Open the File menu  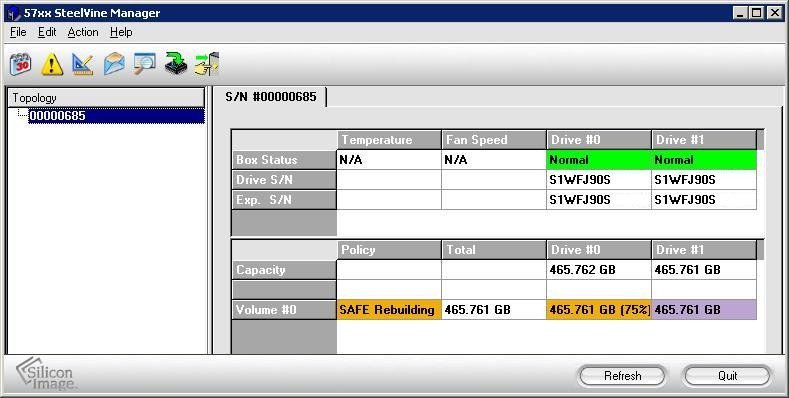click(18, 32)
